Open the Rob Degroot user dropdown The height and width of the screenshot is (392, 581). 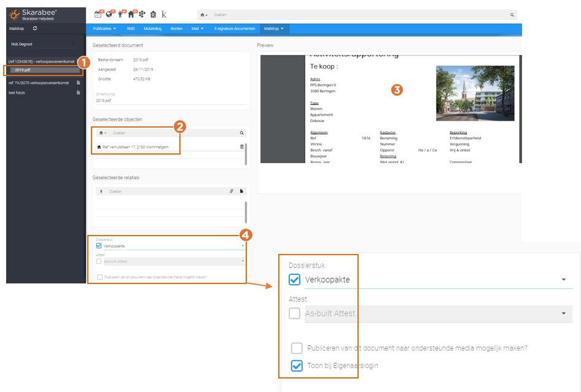click(44, 44)
